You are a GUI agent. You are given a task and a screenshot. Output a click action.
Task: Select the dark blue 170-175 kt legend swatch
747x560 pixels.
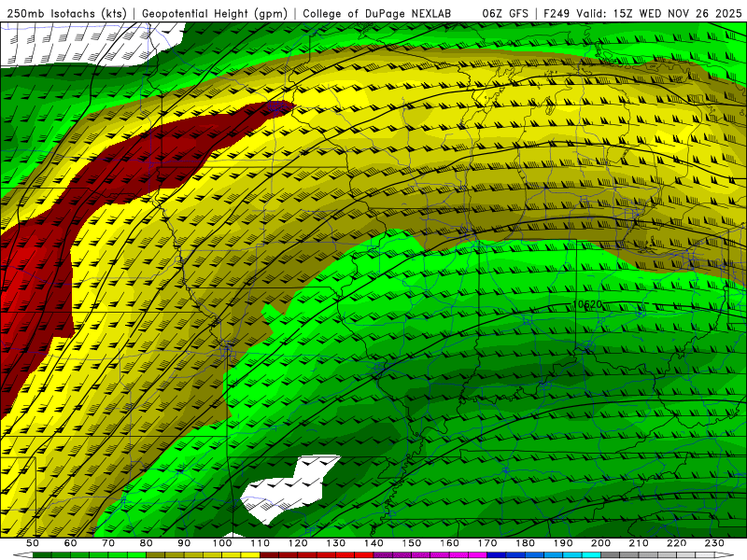(x=497, y=554)
